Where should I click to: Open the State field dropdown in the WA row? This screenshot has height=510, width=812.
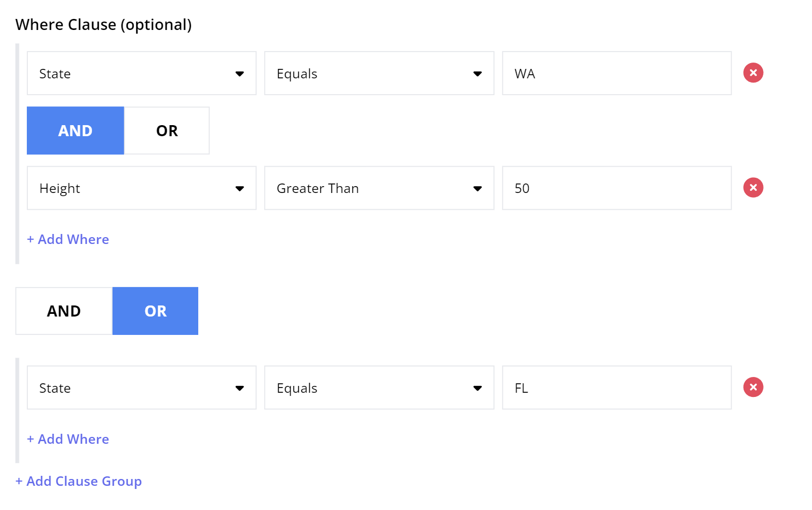coord(141,73)
